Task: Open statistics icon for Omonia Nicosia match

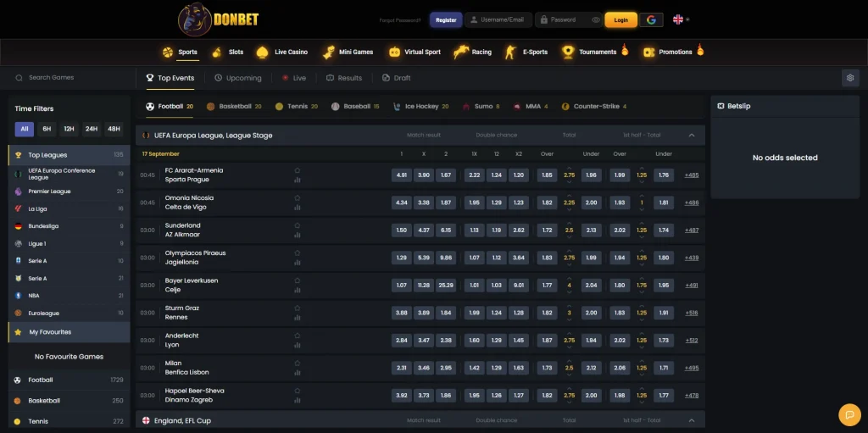Action: coord(298,207)
